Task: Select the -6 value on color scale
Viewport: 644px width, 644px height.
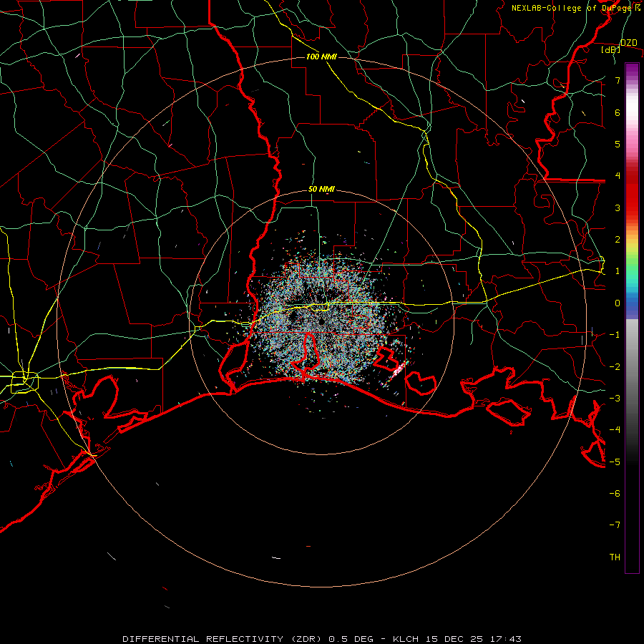Action: pos(615,494)
